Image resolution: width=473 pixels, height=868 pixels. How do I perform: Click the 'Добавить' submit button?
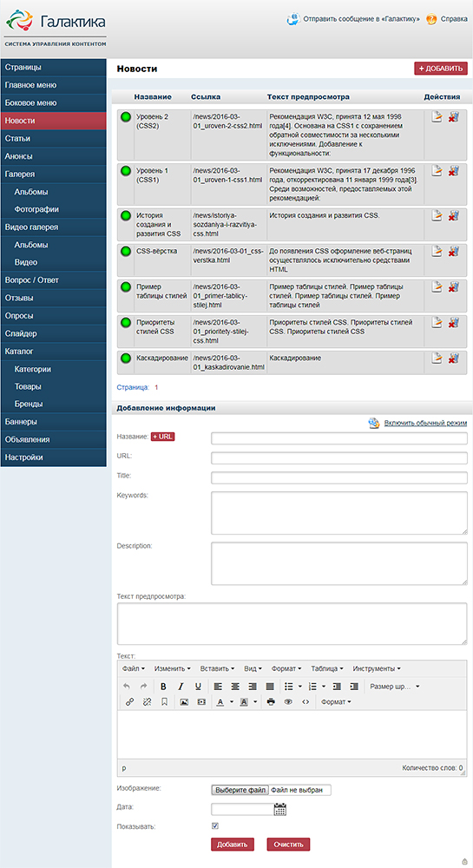[233, 845]
